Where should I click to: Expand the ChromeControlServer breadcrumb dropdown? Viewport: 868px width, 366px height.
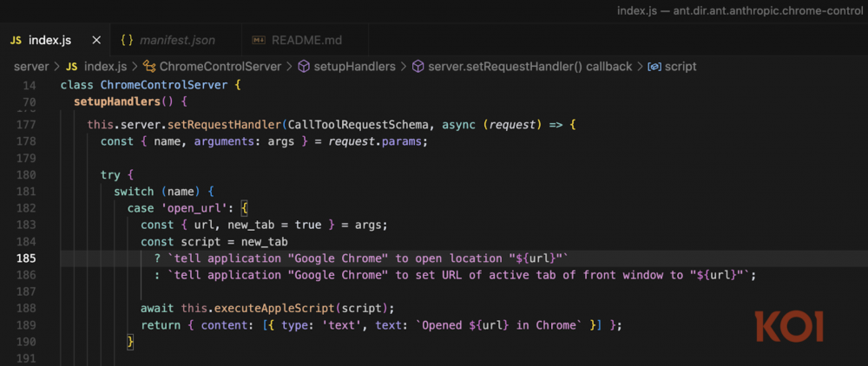pos(220,66)
